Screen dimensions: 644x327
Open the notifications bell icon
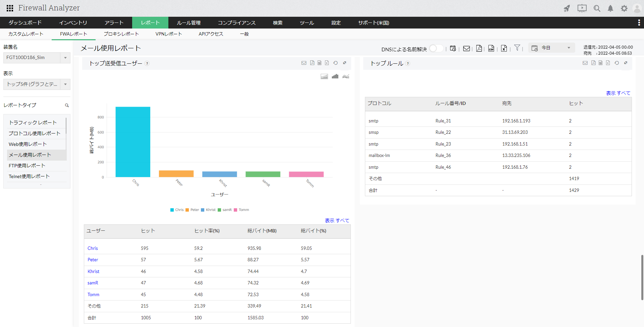610,8
